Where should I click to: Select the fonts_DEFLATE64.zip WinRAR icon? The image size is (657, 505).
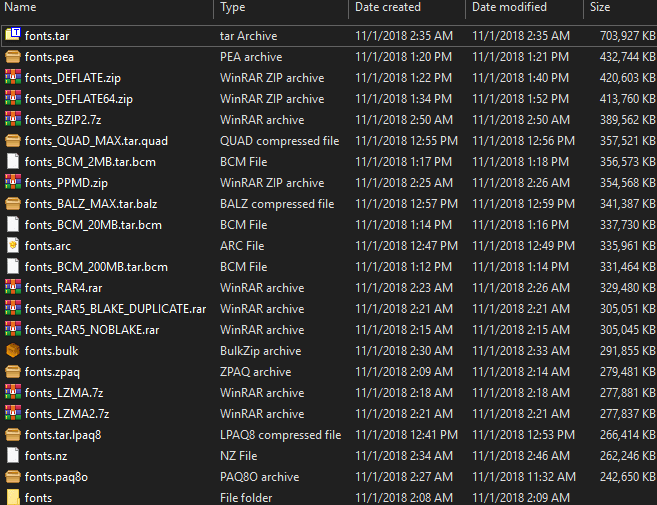tap(13, 98)
